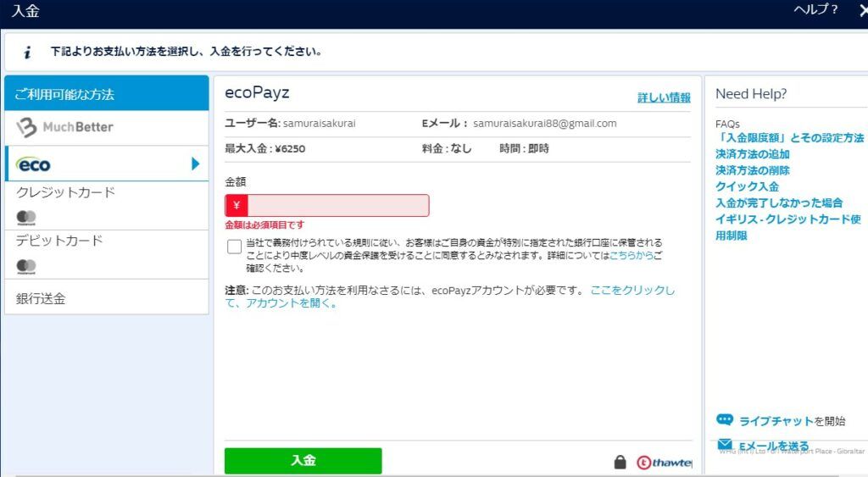The height and width of the screenshot is (477, 868).
Task: Click link to open ecoPayz account
Action: [x=449, y=297]
